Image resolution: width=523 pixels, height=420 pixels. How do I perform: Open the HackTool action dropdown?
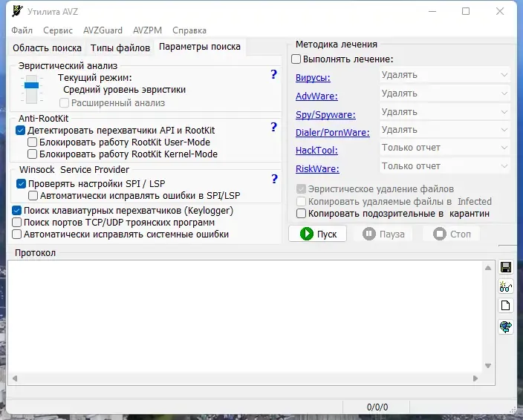point(444,148)
